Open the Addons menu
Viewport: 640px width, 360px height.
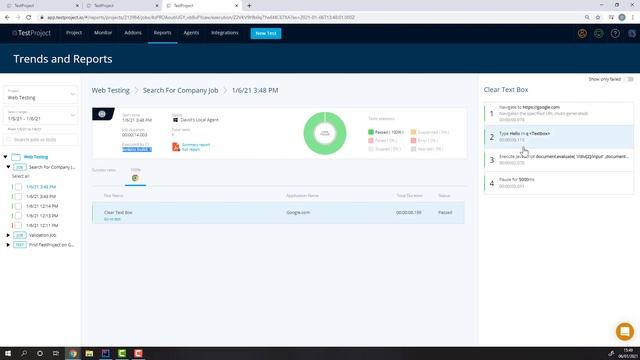point(133,33)
